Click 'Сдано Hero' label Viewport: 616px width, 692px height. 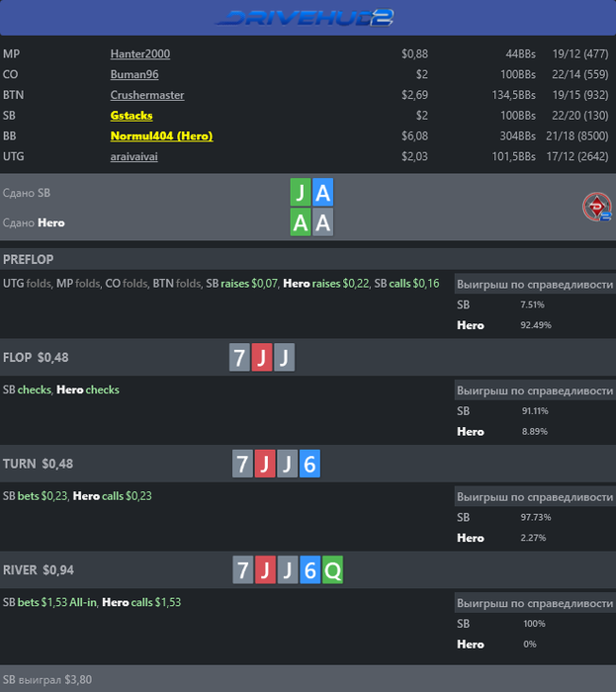point(34,222)
